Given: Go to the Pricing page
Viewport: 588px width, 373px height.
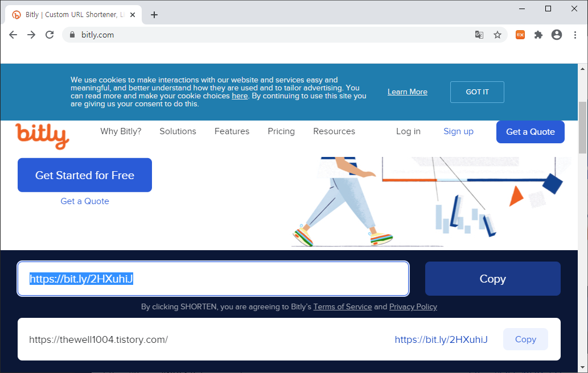Looking at the screenshot, I should (281, 131).
